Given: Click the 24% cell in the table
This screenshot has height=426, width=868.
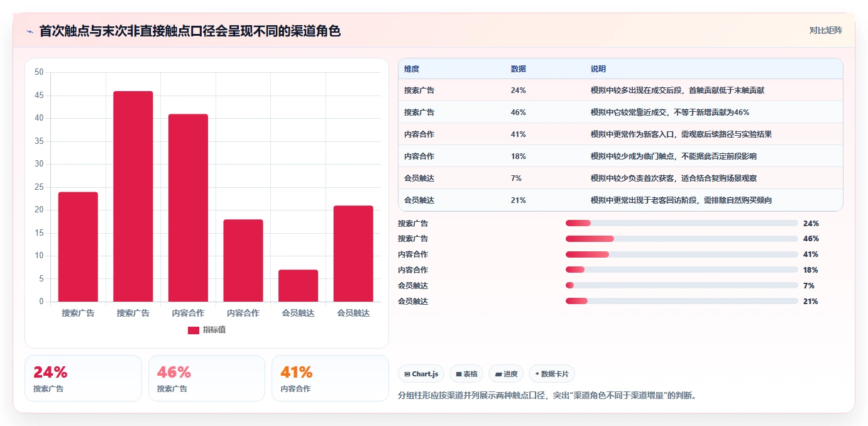Looking at the screenshot, I should pyautogui.click(x=519, y=90).
